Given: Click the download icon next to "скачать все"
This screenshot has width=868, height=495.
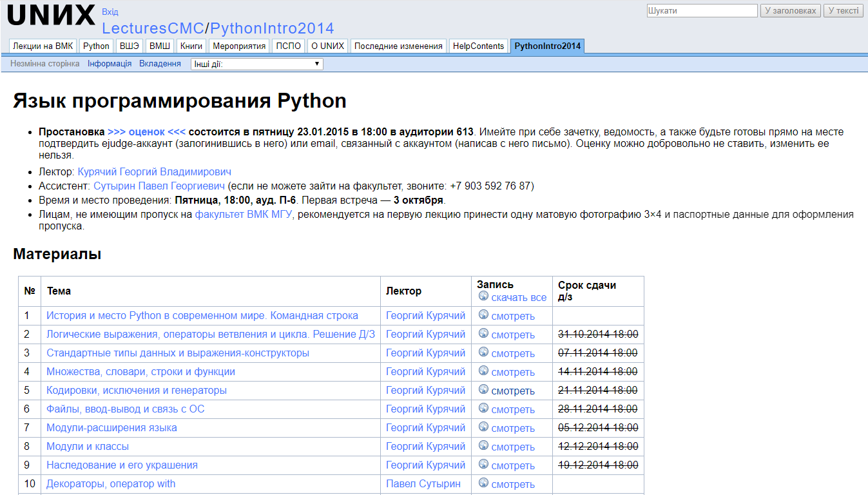Looking at the screenshot, I should click(483, 296).
